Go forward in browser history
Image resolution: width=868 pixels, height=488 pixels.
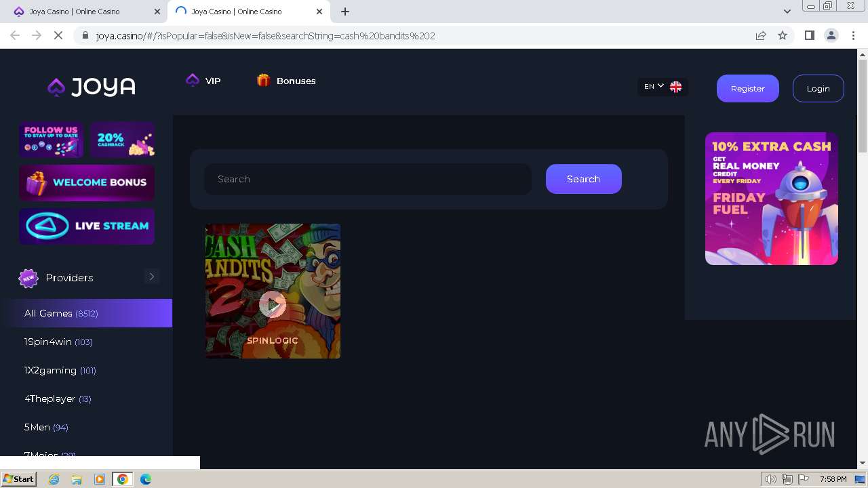[x=37, y=35]
